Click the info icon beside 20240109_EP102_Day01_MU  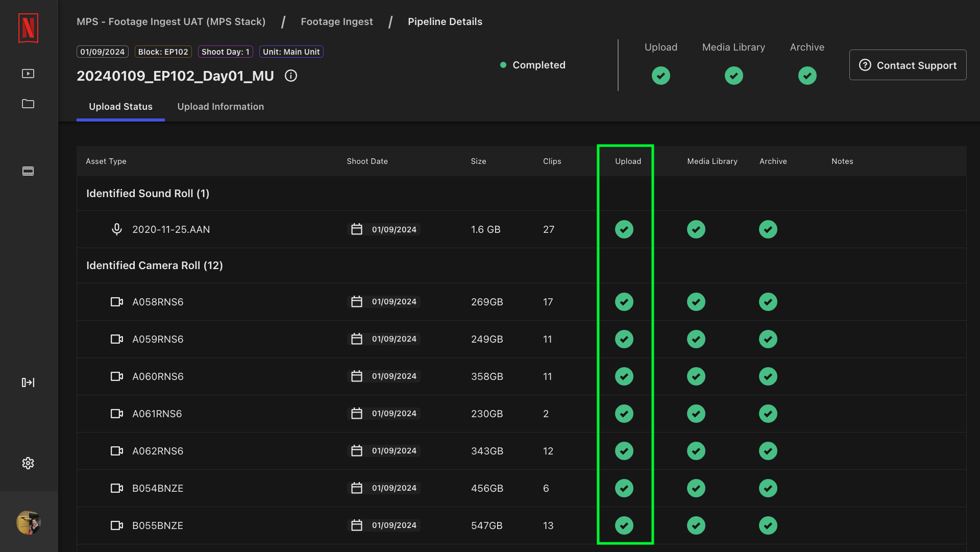(x=291, y=76)
